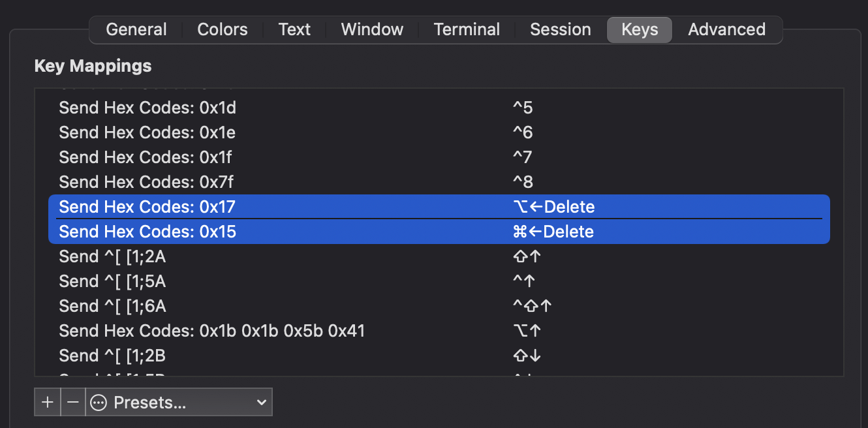Select the Send Hex Codes: 0x1b 0x1b 0x5b 0x41 row
Image resolution: width=868 pixels, height=428 pixels.
261,330
